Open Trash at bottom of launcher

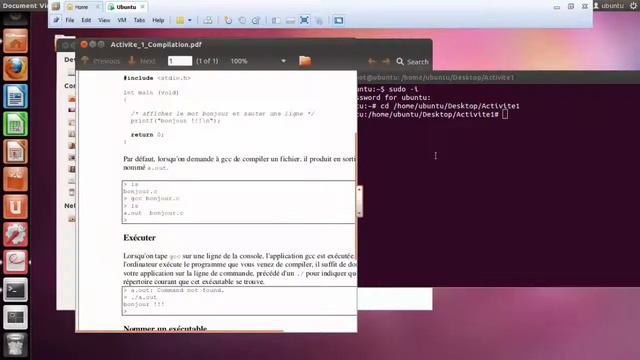point(16,345)
